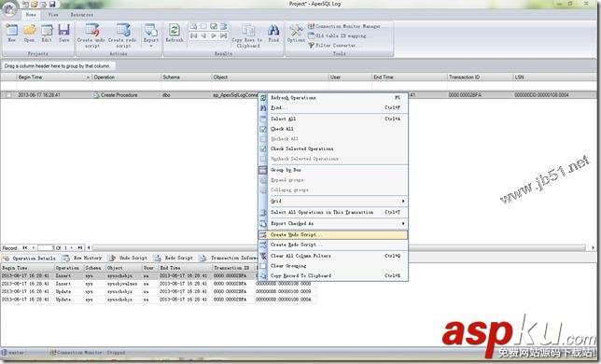Image resolution: width=601 pixels, height=364 pixels.
Task: Switch to the Resources ribbon tab
Action: tap(82, 15)
